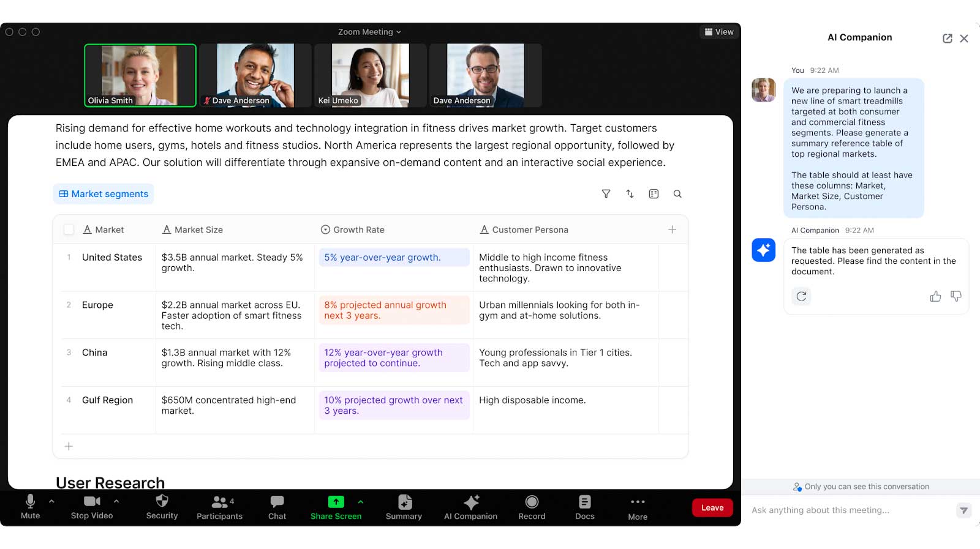Pop out the AI Companion panel

click(x=947, y=39)
